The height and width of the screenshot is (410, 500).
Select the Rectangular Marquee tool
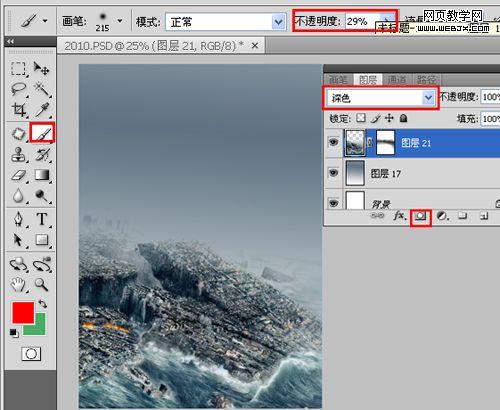pyautogui.click(x=18, y=69)
